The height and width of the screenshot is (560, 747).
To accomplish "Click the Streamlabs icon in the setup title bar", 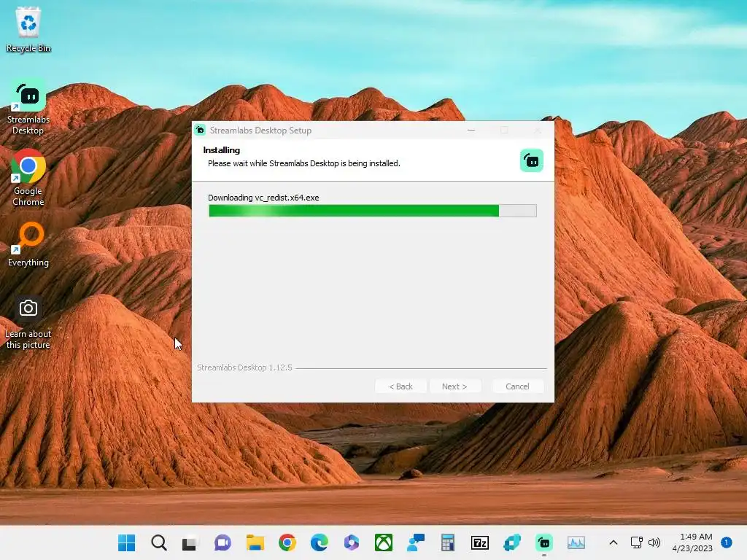I will [x=201, y=130].
